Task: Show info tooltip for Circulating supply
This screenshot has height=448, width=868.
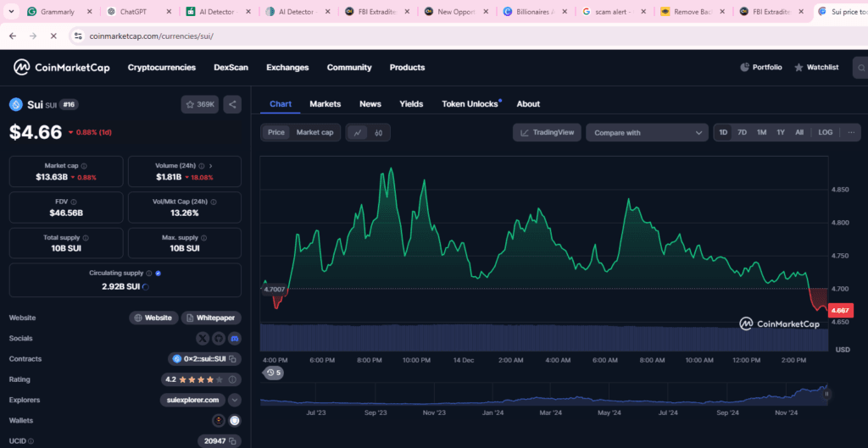Action: click(149, 274)
